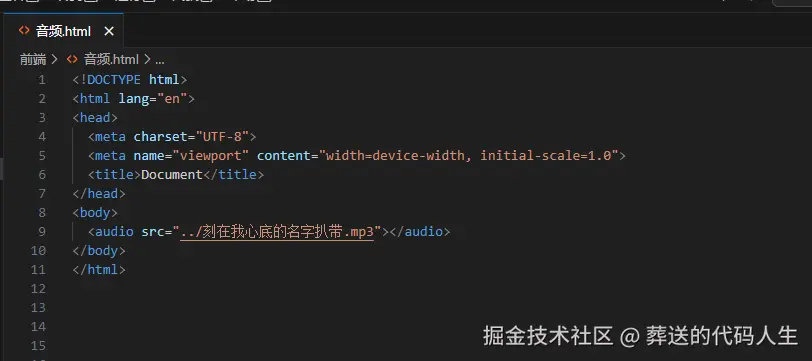
Task: Click the chevron after 前端 breadcrumb
Action: click(x=55, y=60)
